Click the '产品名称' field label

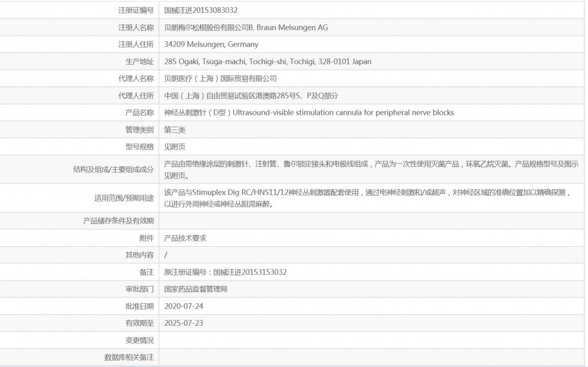pyautogui.click(x=140, y=113)
